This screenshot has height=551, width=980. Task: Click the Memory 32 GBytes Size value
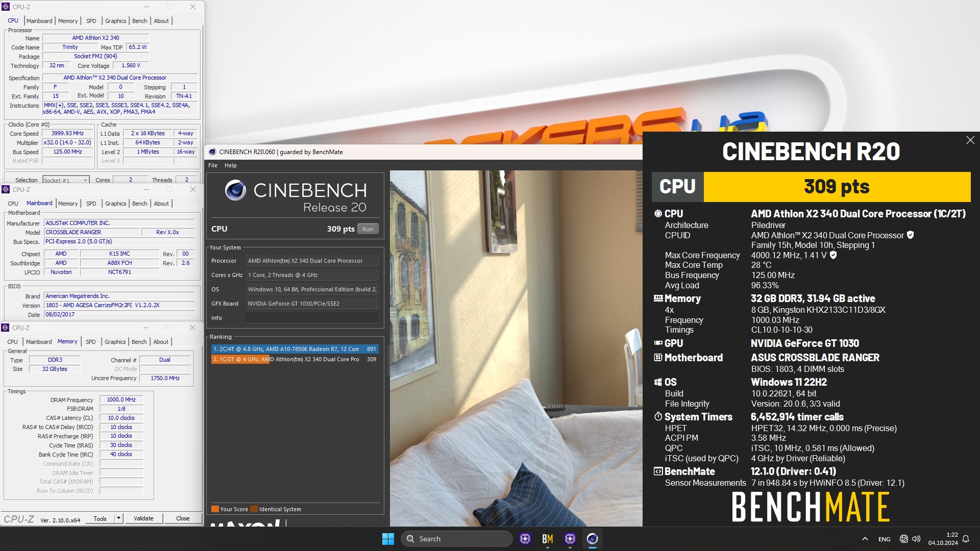pos(55,369)
